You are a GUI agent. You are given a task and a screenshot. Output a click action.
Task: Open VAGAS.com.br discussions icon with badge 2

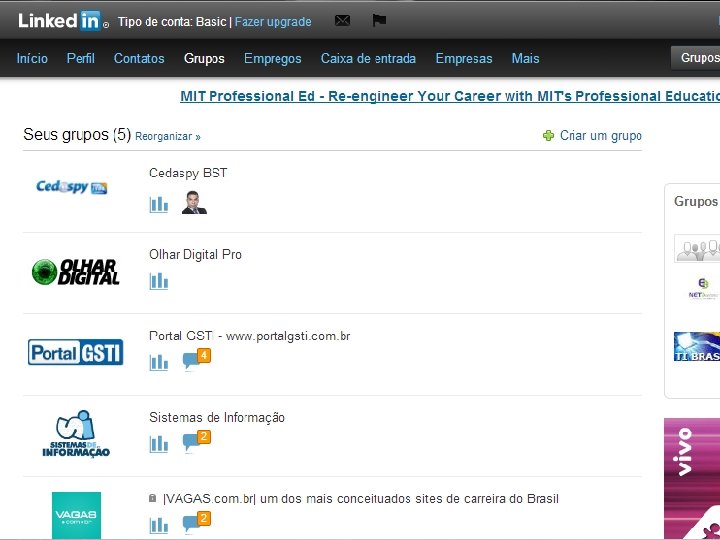(197, 522)
